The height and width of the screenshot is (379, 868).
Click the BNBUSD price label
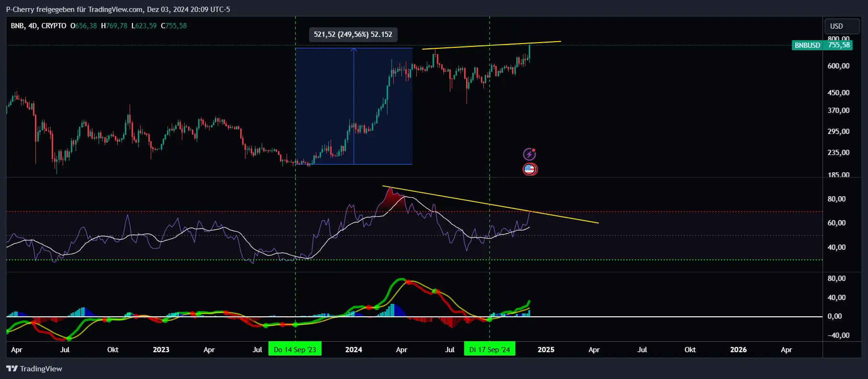[x=808, y=45]
